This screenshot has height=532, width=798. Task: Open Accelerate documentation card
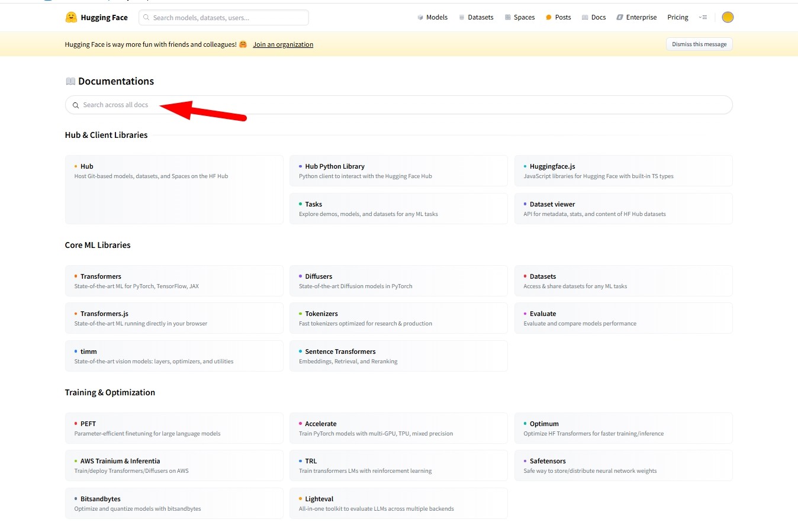point(398,428)
